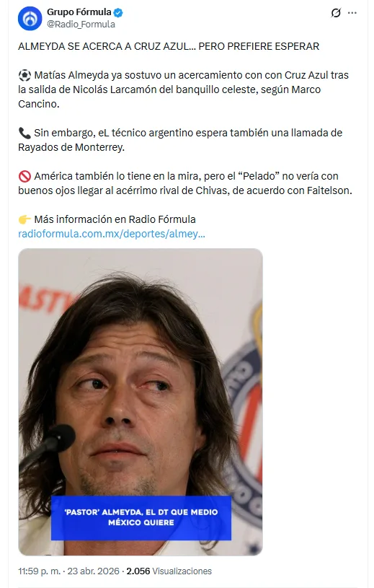Image resolution: width=374 pixels, height=588 pixels.
Task: Click the 'Pastor' Almeyda blue caption banner
Action: pos(141,517)
